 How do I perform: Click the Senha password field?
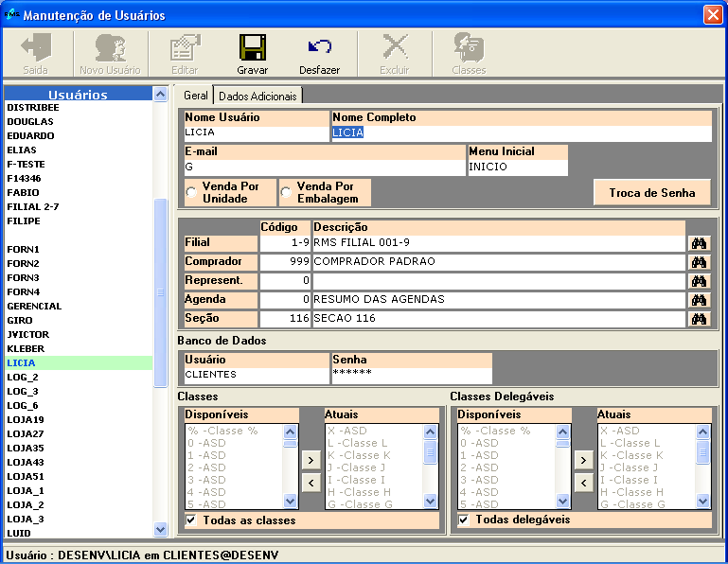(x=412, y=376)
